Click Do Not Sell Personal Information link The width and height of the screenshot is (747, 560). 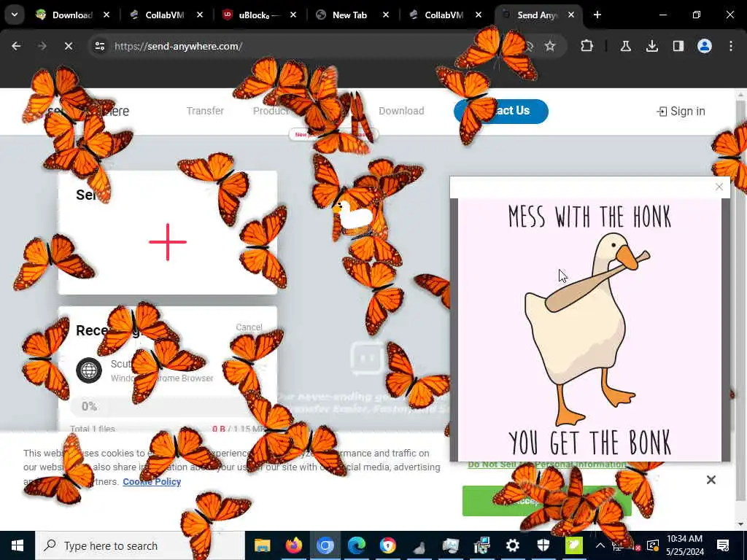pos(547,464)
